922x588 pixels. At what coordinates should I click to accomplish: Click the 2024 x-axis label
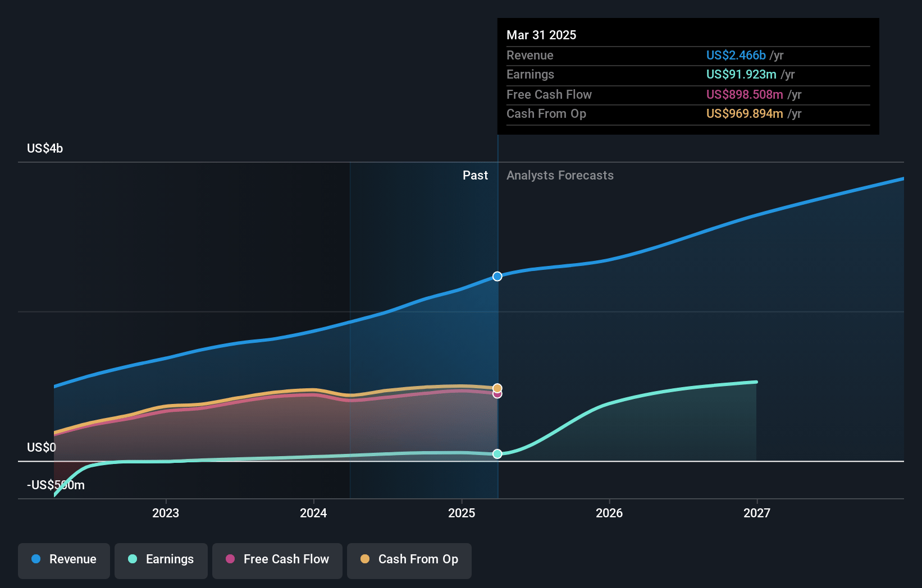(x=313, y=513)
